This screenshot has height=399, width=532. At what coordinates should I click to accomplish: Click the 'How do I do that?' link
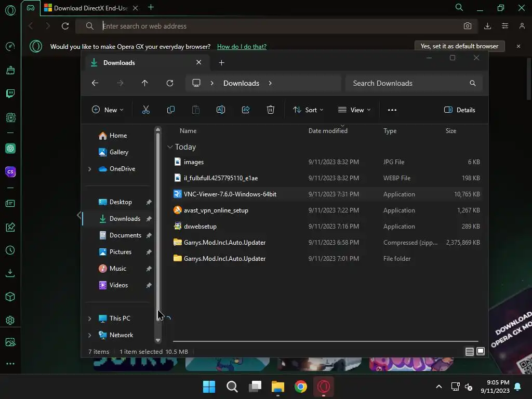pyautogui.click(x=242, y=46)
